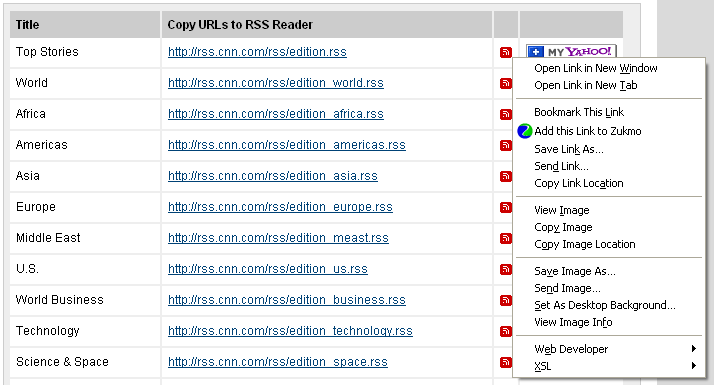This screenshot has width=714, height=385.
Task: Choose Open Link in New Window
Action: click(608, 68)
